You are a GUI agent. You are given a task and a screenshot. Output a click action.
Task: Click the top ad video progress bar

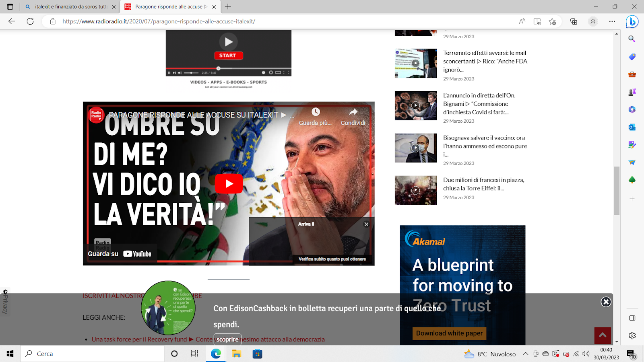[229, 68]
